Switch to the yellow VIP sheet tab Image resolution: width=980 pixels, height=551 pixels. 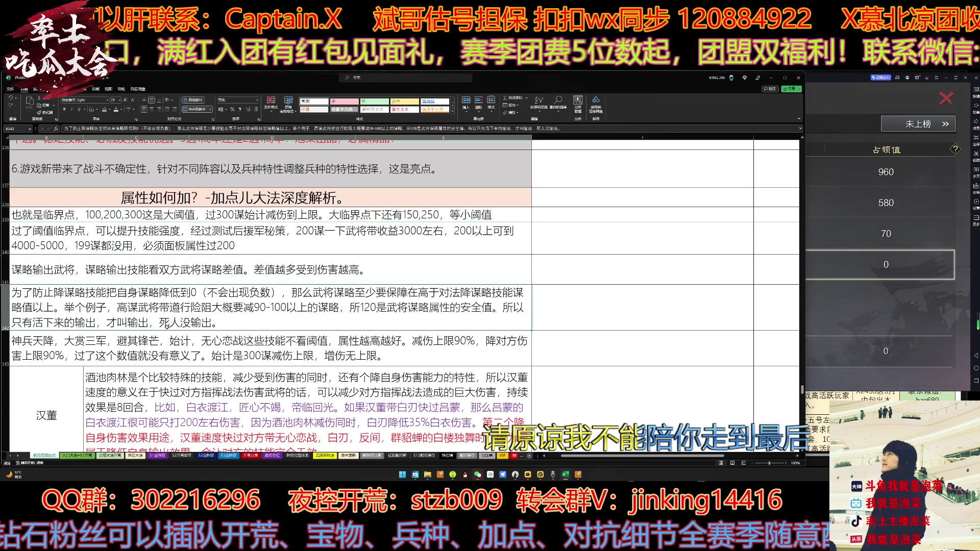pyautogui.click(x=502, y=455)
